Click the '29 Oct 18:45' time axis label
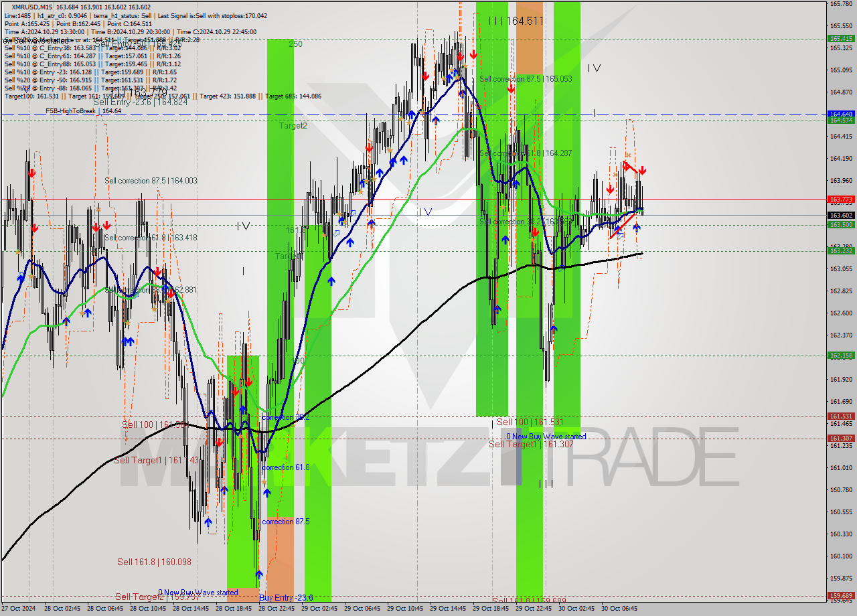This screenshot has height=616, width=857. pyautogui.click(x=490, y=609)
